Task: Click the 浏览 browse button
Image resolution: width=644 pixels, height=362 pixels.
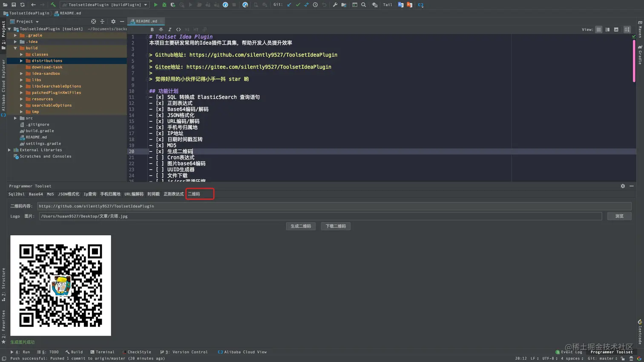Action: coord(619,216)
